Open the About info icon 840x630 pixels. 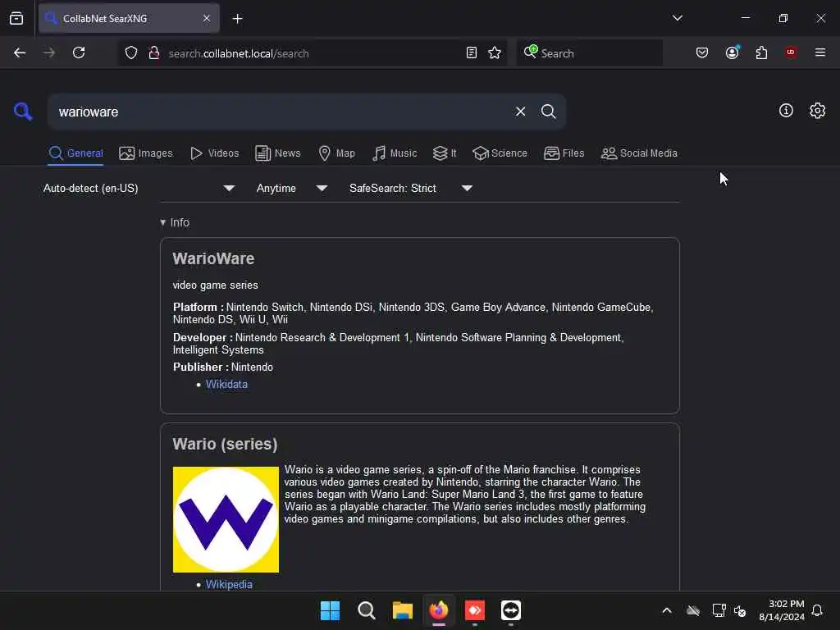click(x=786, y=111)
